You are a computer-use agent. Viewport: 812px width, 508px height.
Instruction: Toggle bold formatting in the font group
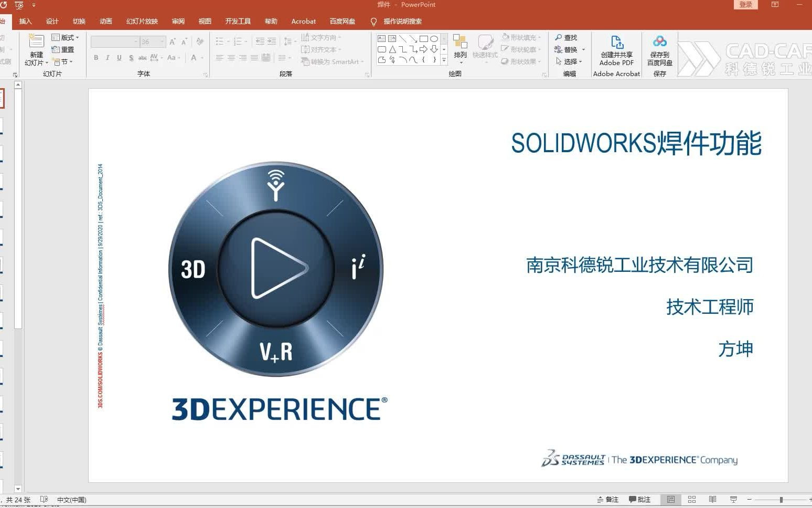click(96, 58)
